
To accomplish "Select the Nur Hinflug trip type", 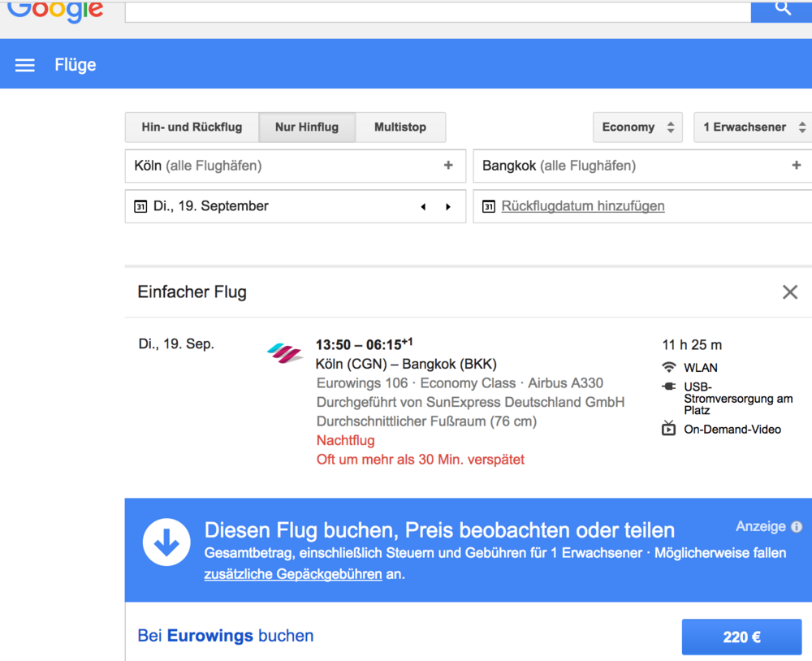I will (x=307, y=127).
